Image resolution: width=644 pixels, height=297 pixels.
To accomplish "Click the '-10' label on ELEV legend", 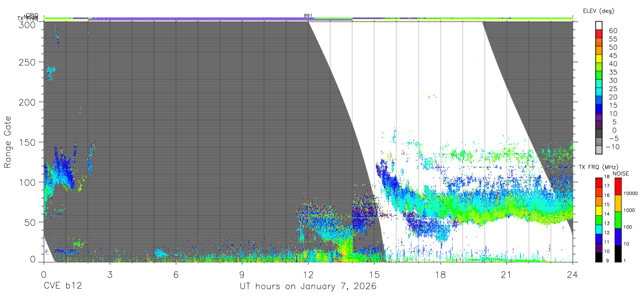I will pyautogui.click(x=613, y=147).
